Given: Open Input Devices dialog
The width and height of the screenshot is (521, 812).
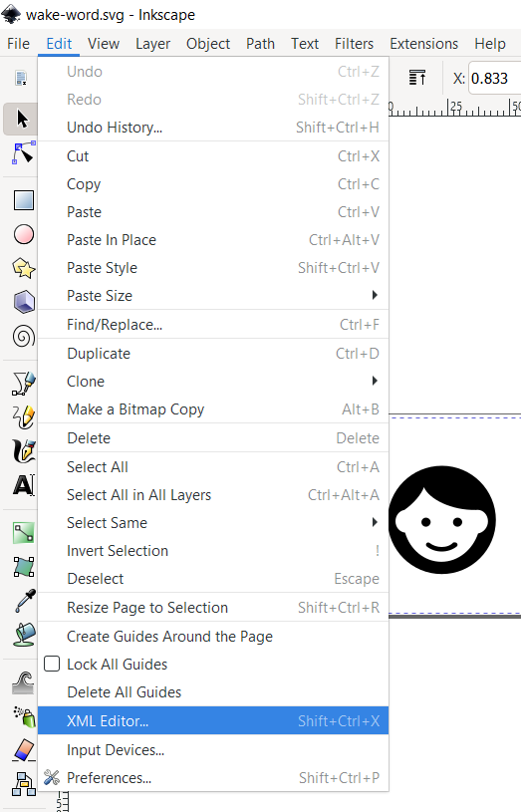Looking at the screenshot, I should point(213,750).
